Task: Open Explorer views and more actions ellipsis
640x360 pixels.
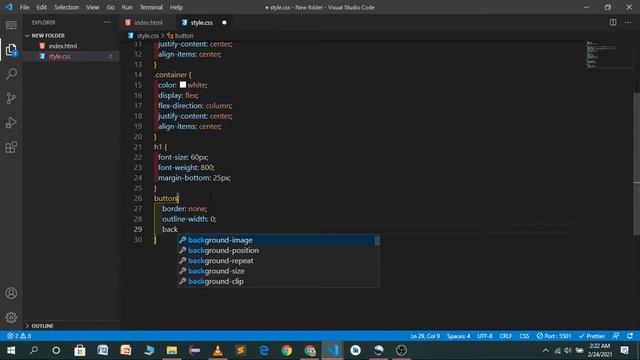Action: pos(107,22)
